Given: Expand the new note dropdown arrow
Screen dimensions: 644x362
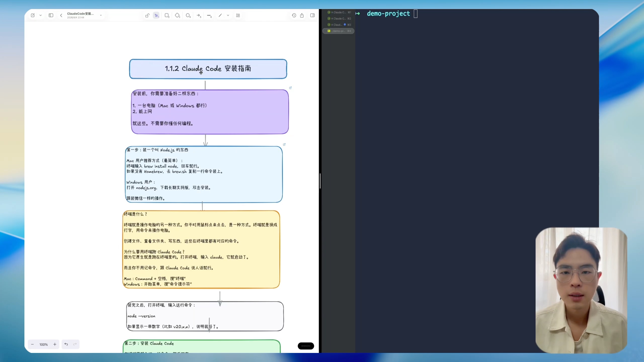Looking at the screenshot, I should (x=41, y=15).
